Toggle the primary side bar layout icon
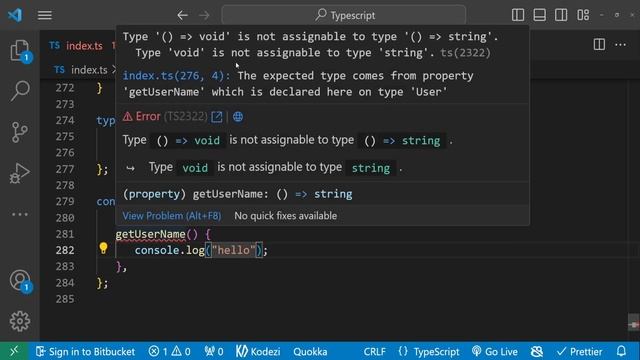 click(x=518, y=15)
